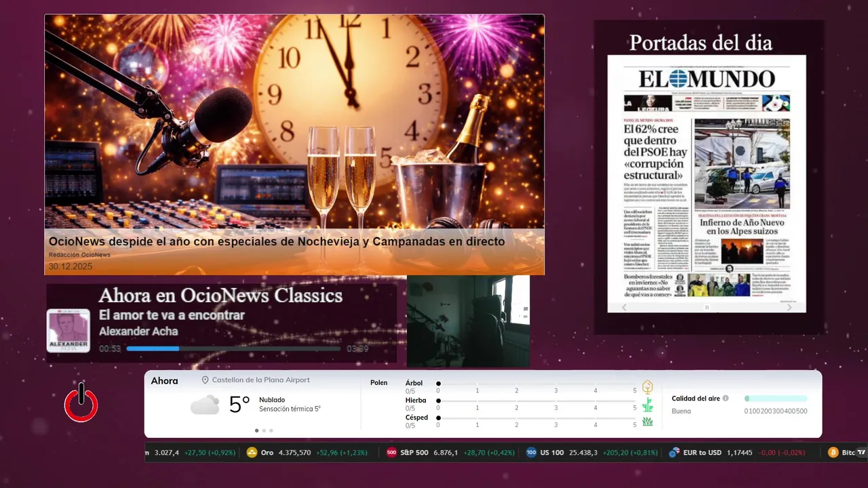This screenshot has width=868, height=488.
Task: Click the gold Oro ticker icon
Action: 252,453
